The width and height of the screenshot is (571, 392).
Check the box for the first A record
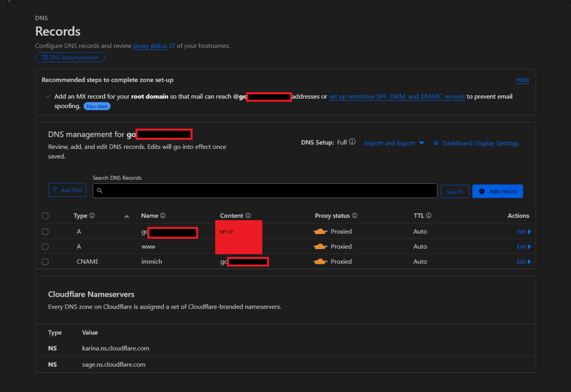pos(45,232)
